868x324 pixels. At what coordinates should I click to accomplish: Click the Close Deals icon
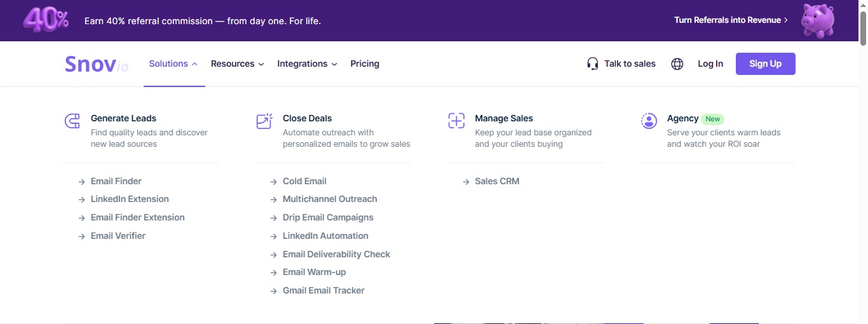(x=264, y=121)
